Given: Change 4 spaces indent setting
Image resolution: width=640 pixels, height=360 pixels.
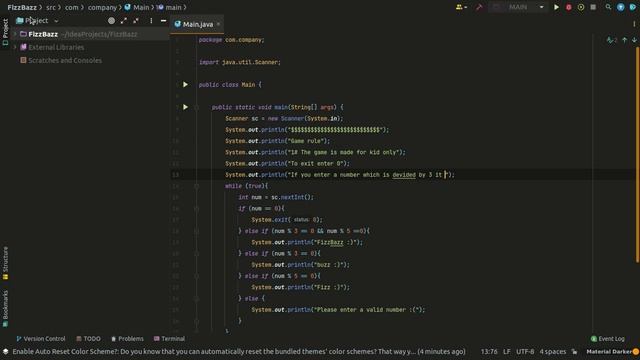Looking at the screenshot, I should click(553, 351).
